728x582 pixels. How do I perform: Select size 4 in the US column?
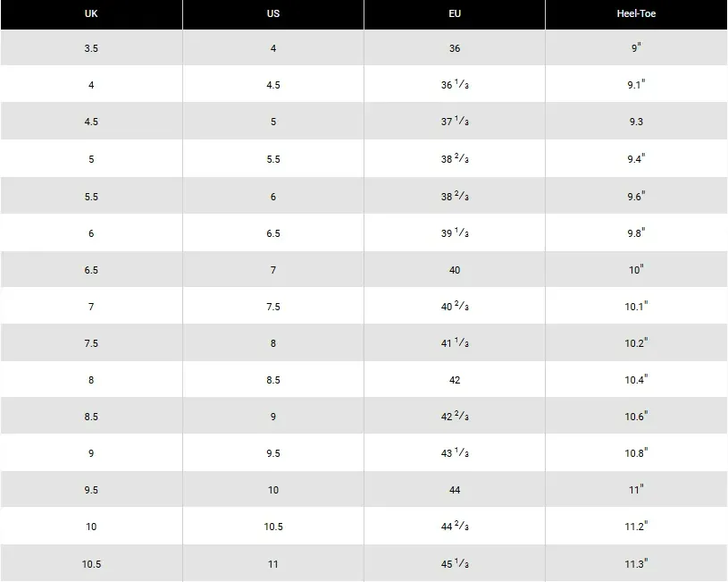(x=273, y=48)
